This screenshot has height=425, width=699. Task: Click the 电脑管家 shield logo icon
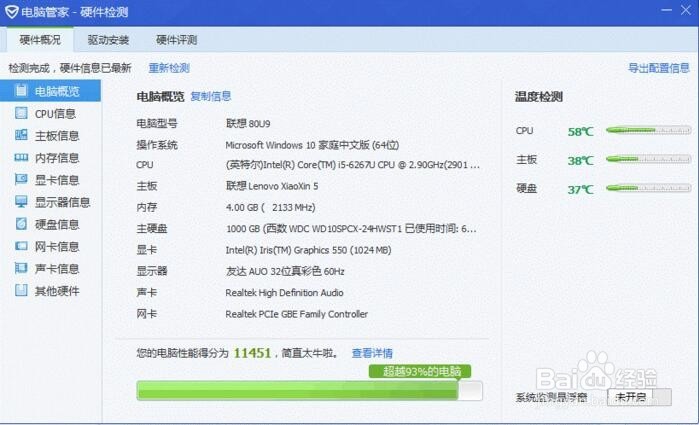(x=12, y=12)
